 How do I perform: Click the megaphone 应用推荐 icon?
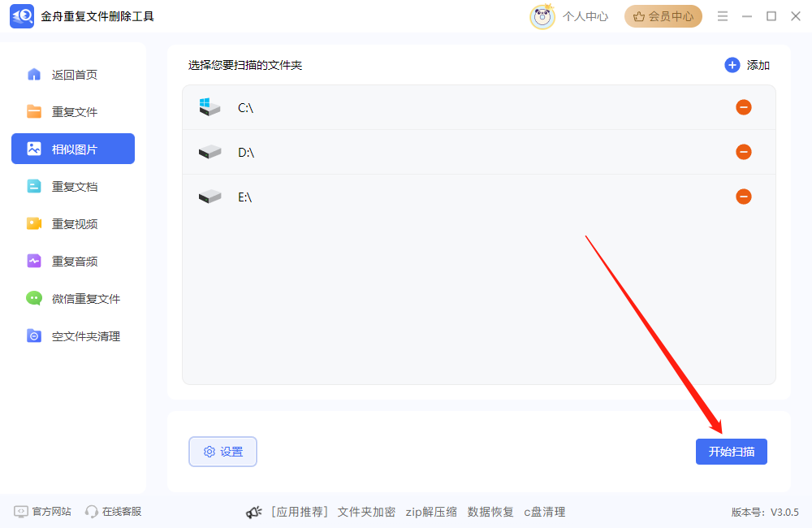tap(253, 513)
